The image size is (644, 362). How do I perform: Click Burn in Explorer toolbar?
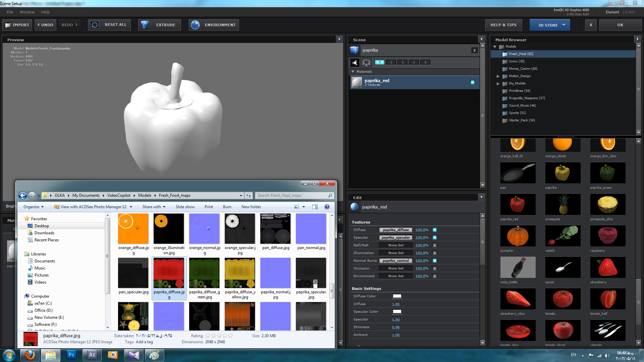(227, 207)
